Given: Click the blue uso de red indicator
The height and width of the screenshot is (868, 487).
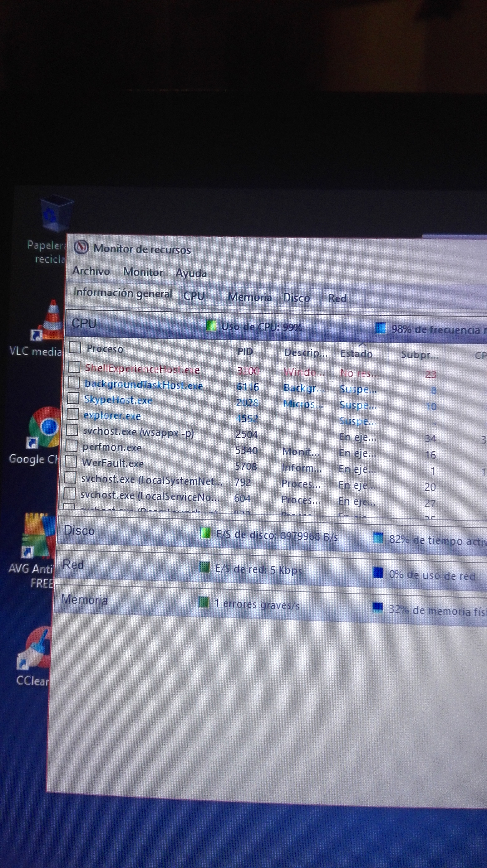Looking at the screenshot, I should pos(378,573).
